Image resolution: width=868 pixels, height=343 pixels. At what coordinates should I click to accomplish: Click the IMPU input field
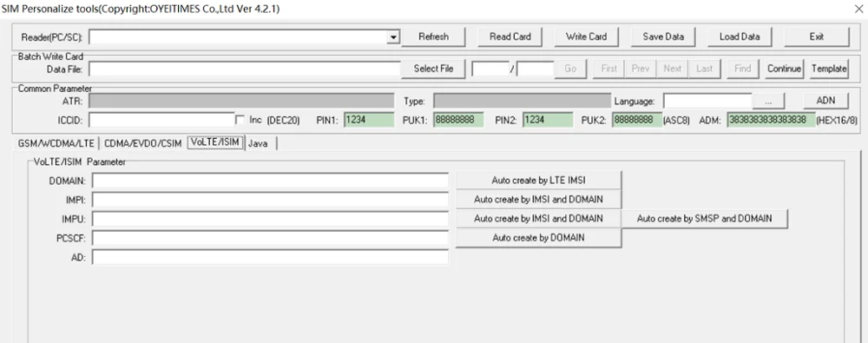(271, 219)
